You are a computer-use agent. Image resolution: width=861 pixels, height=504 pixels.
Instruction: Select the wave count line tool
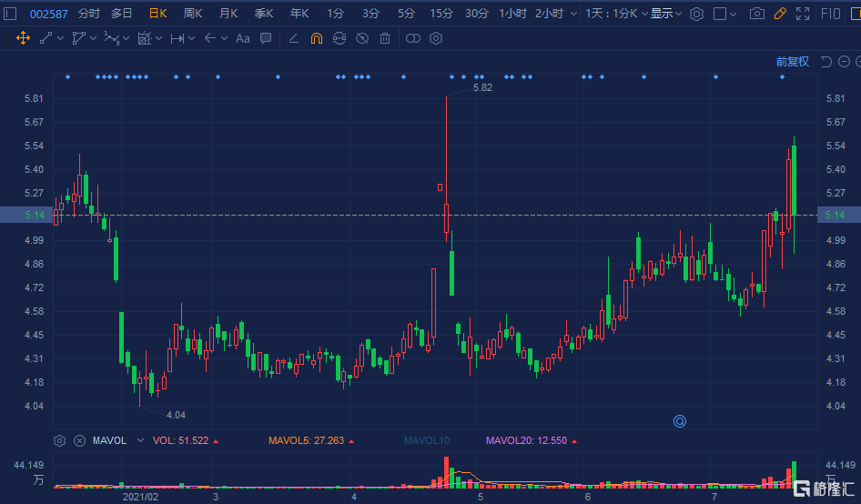click(x=111, y=38)
